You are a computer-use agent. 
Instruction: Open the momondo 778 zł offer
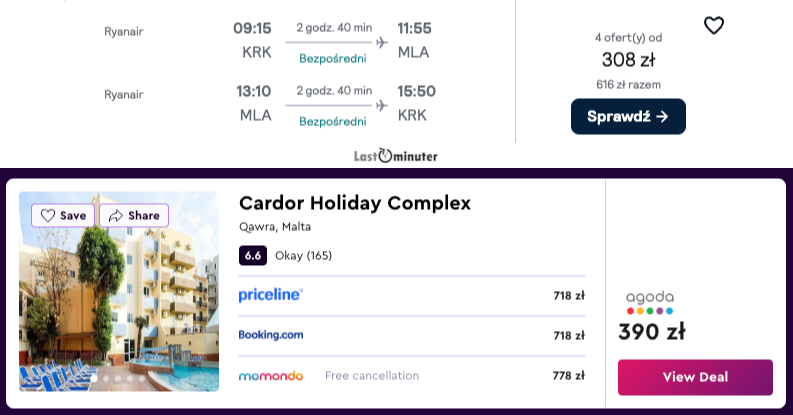point(412,376)
